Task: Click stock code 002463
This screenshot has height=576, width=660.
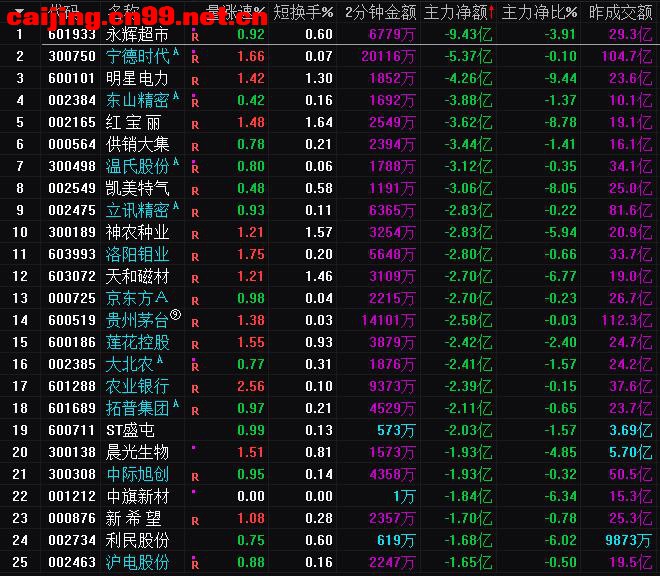Action: click(x=72, y=562)
